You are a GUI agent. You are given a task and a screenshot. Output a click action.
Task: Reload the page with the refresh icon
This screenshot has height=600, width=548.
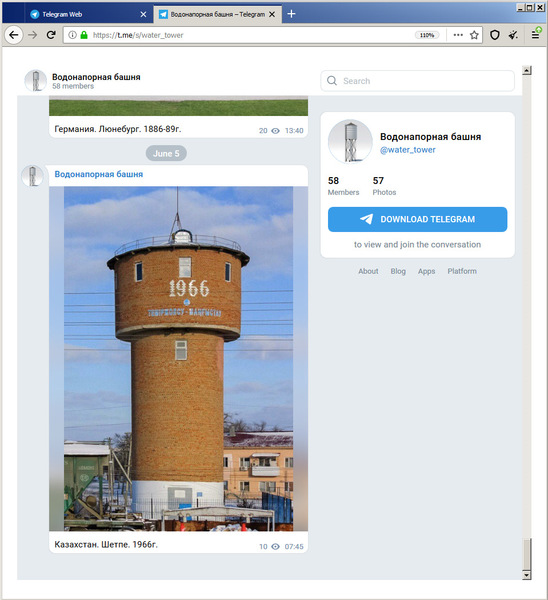point(51,35)
